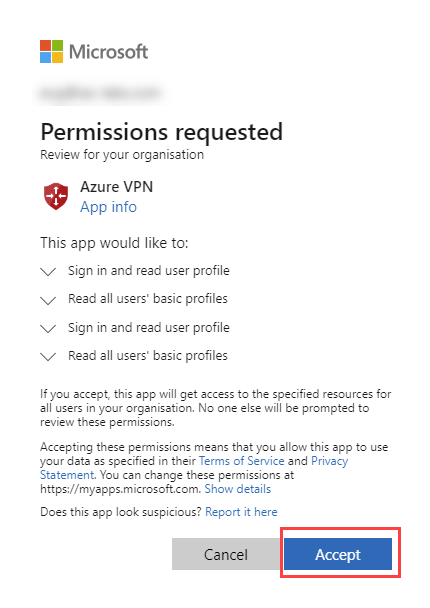Image resolution: width=430 pixels, height=608 pixels.
Task: Click the first Sign in and read user profile text
Action: (149, 271)
